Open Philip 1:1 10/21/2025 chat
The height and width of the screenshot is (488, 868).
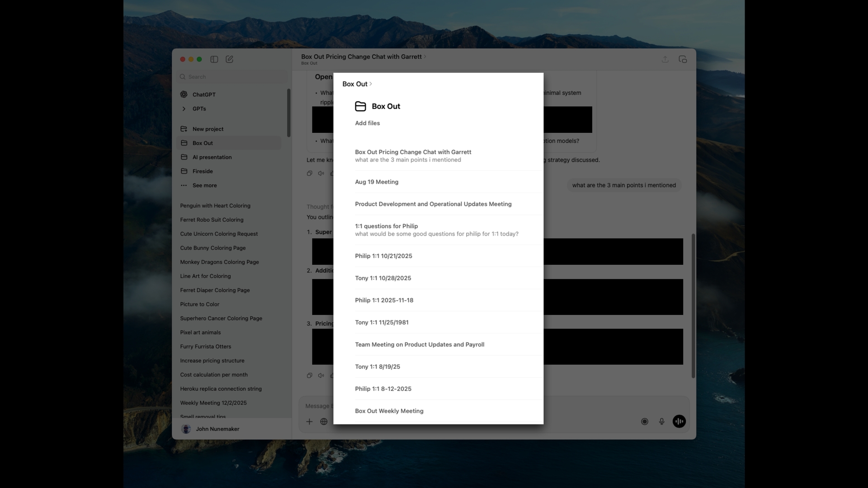pos(383,256)
